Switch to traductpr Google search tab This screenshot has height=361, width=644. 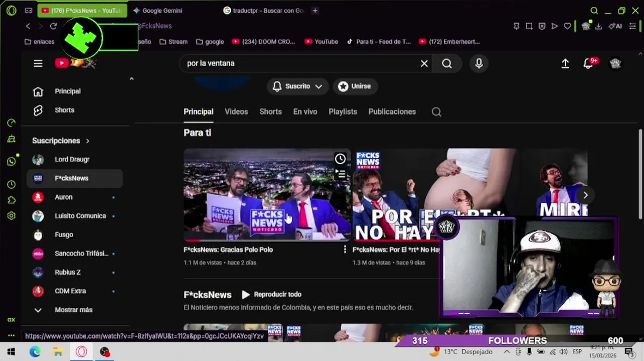pyautogui.click(x=263, y=11)
